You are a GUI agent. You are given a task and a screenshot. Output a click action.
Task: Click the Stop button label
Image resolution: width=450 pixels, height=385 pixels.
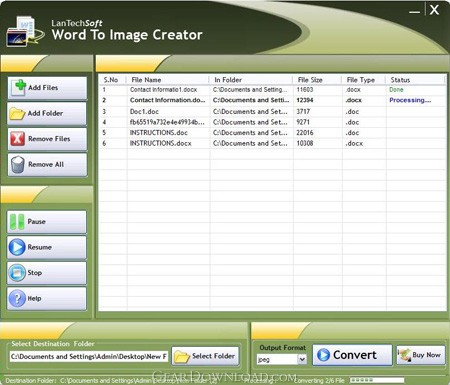pos(35,273)
